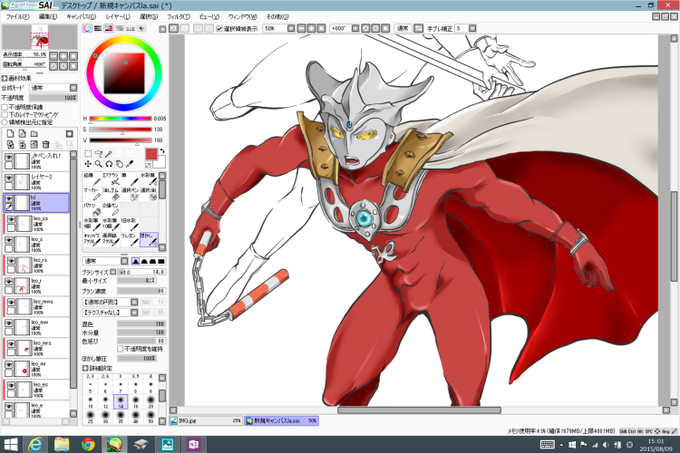The image size is (680, 453).
Task: Click the 通常 mode button in top toolbar
Action: [x=402, y=29]
